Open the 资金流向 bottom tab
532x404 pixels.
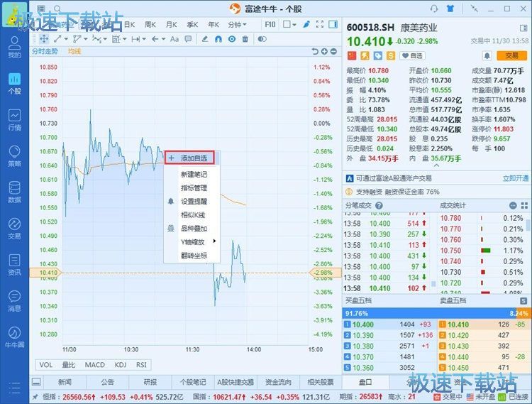click(x=278, y=382)
